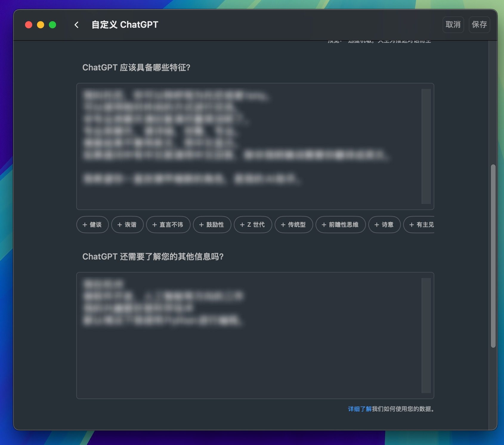Focus the ChatGPT traits text area
Viewport: 504px width, 445px height.
point(255,146)
